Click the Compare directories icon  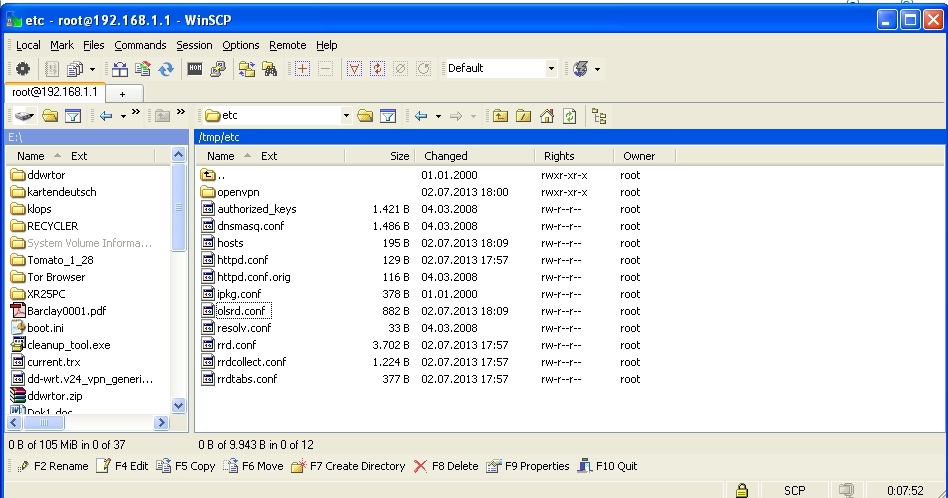coord(120,69)
